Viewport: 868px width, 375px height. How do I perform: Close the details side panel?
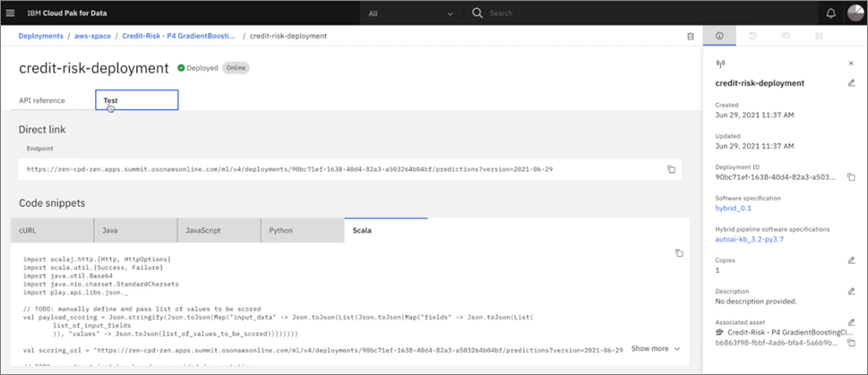tap(851, 64)
